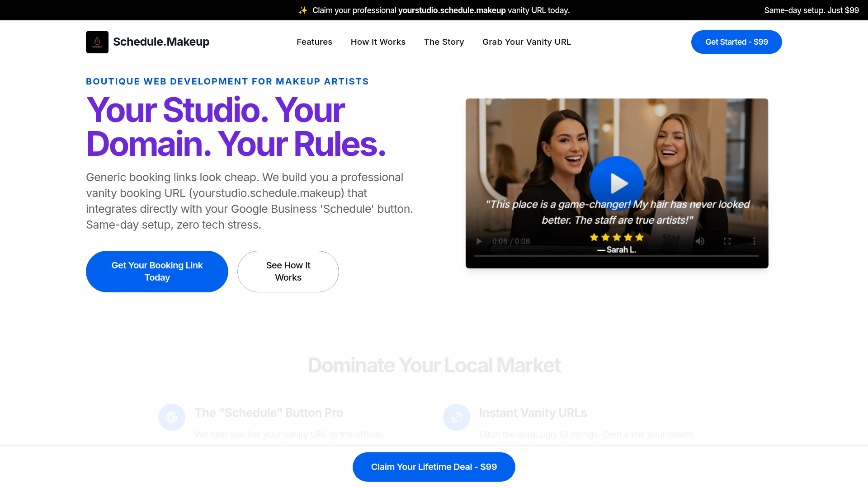Click the Same-day setup. Just $99 text

(811, 10)
